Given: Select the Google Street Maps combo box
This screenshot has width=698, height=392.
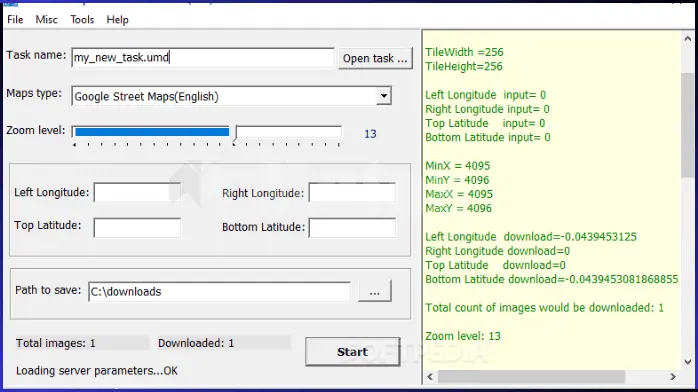Looking at the screenshot, I should tap(231, 96).
